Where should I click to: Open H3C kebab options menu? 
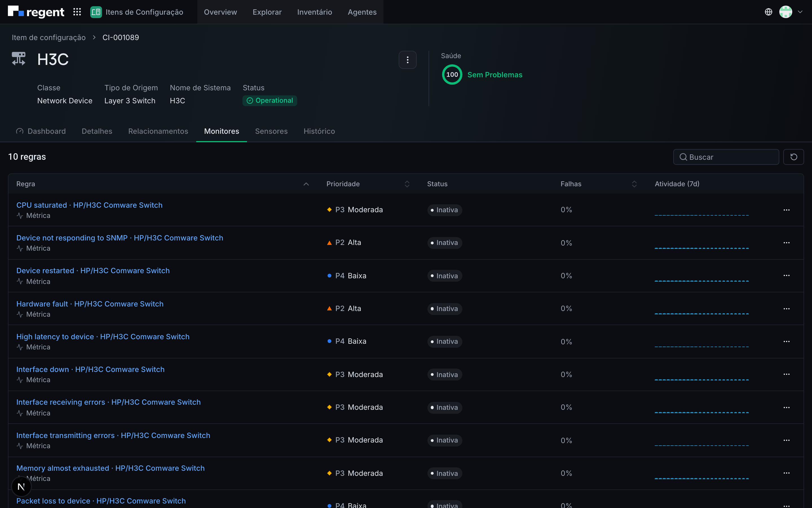[x=407, y=60]
